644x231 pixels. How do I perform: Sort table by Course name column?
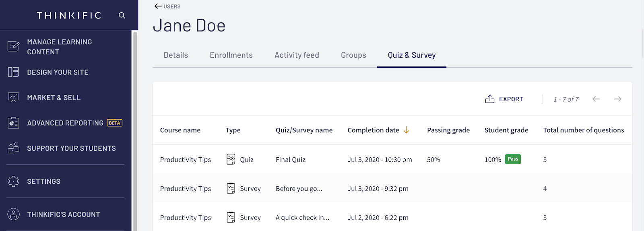click(180, 130)
